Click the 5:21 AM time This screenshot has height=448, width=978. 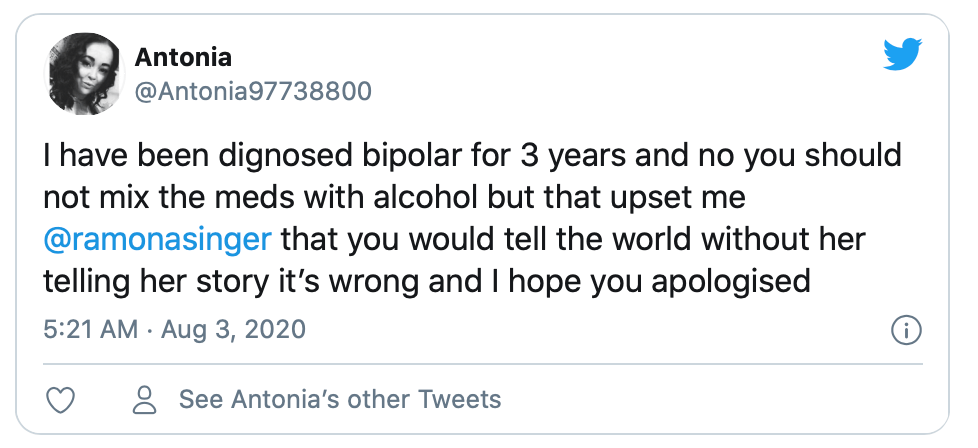[x=91, y=329]
